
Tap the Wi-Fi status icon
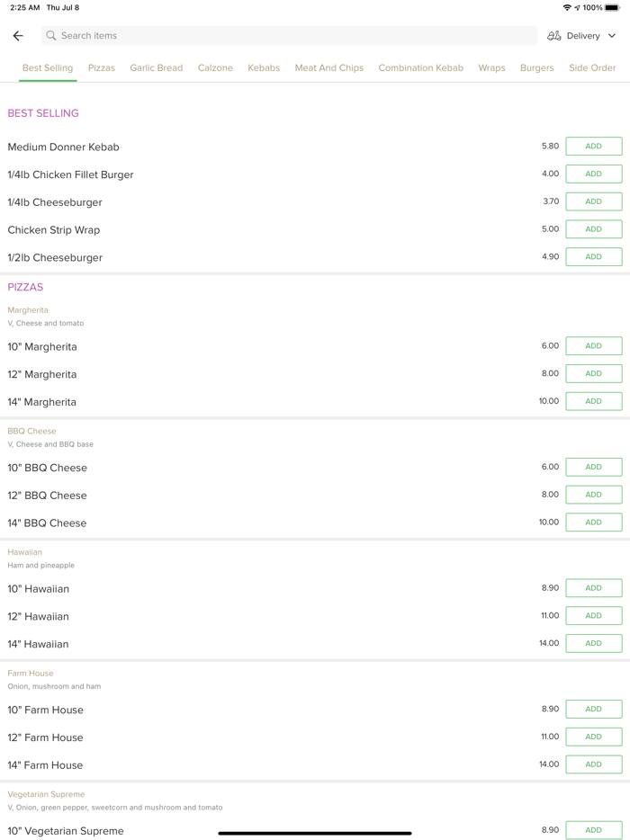567,7
